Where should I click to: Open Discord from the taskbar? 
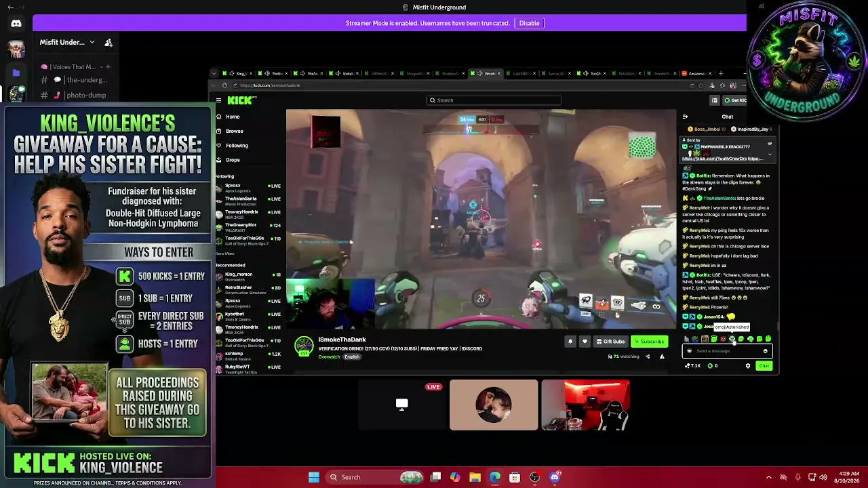(x=555, y=477)
